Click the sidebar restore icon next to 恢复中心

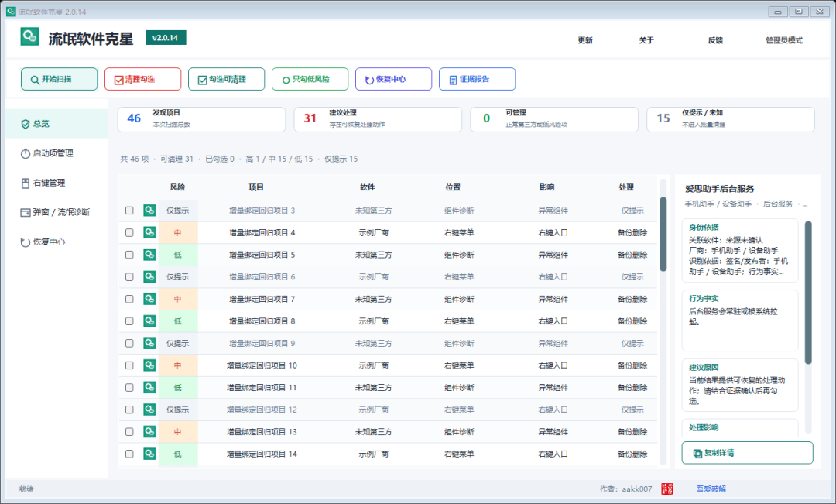click(x=25, y=242)
